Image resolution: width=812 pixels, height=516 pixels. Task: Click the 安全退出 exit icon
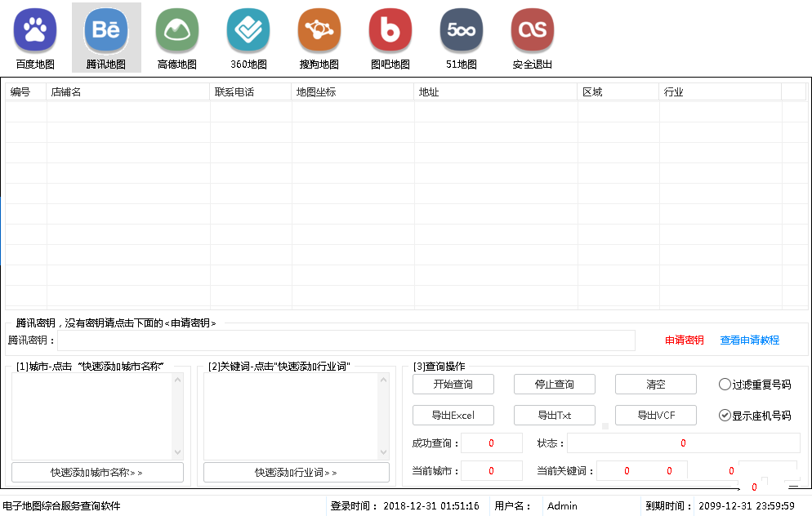[533, 30]
